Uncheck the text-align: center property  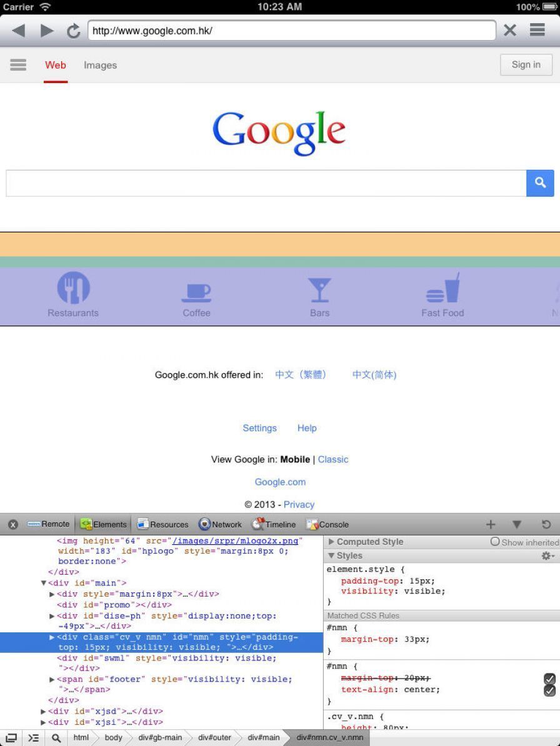pos(549,690)
